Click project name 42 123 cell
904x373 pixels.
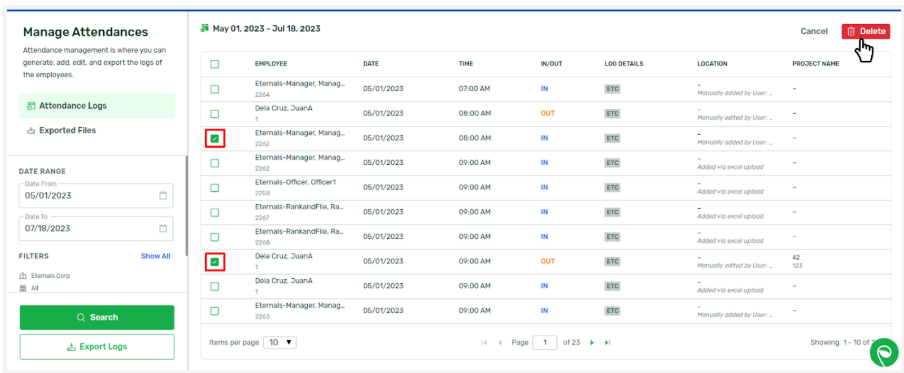tap(798, 262)
